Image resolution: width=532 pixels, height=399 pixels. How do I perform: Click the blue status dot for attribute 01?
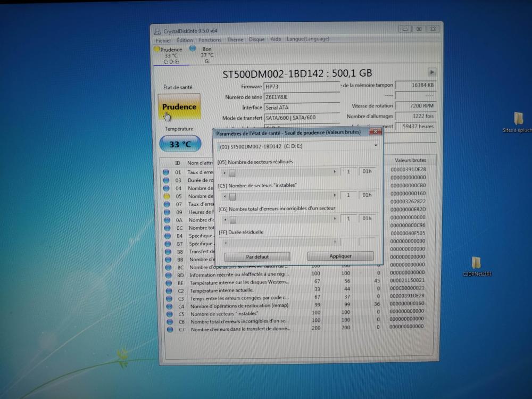click(x=167, y=172)
